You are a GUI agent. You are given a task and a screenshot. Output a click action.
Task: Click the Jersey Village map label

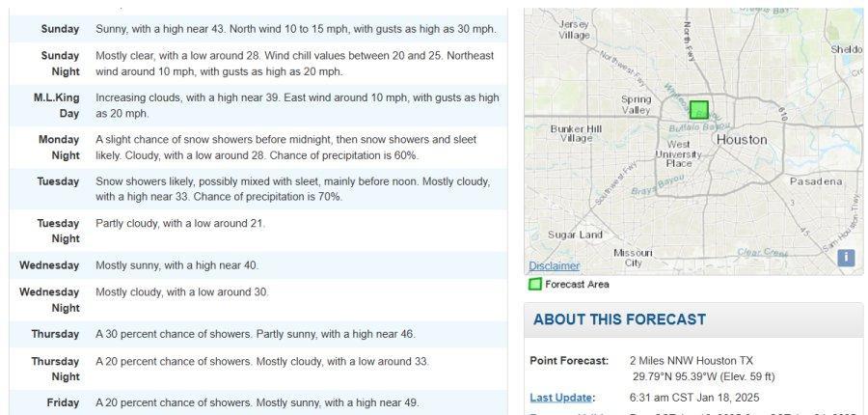[574, 30]
